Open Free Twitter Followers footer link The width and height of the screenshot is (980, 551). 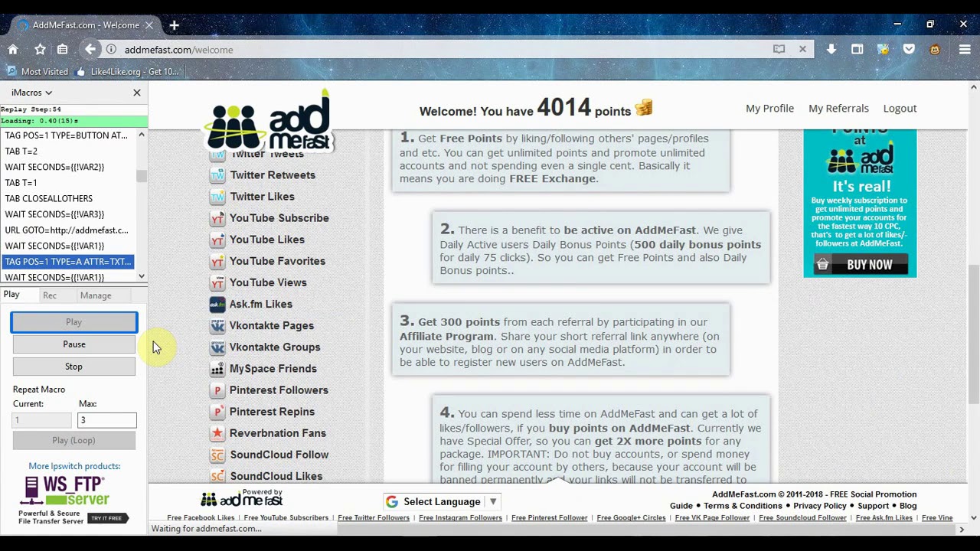[x=374, y=518]
